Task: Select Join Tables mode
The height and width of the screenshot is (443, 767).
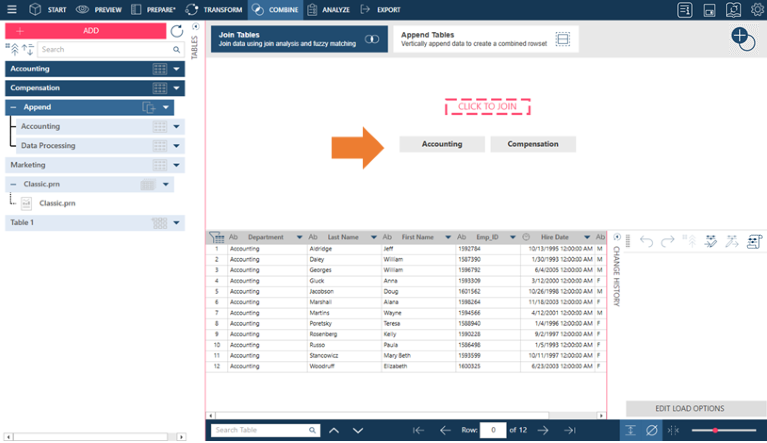Action: 299,39
